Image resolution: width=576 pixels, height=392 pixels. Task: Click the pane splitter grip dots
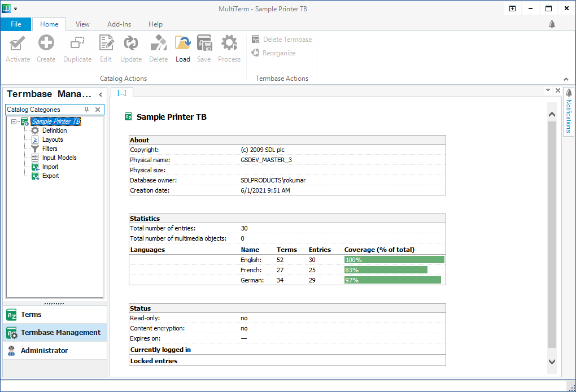pos(54,304)
